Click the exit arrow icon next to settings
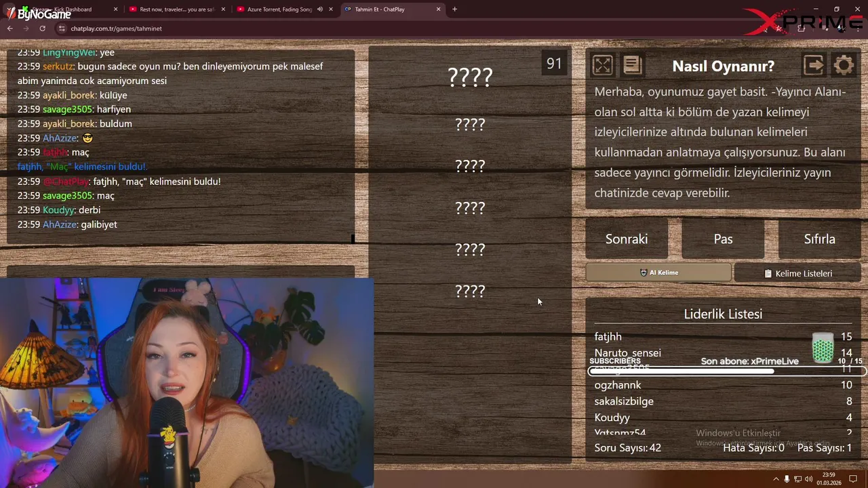Screen dimensions: 868x488 point(813,65)
